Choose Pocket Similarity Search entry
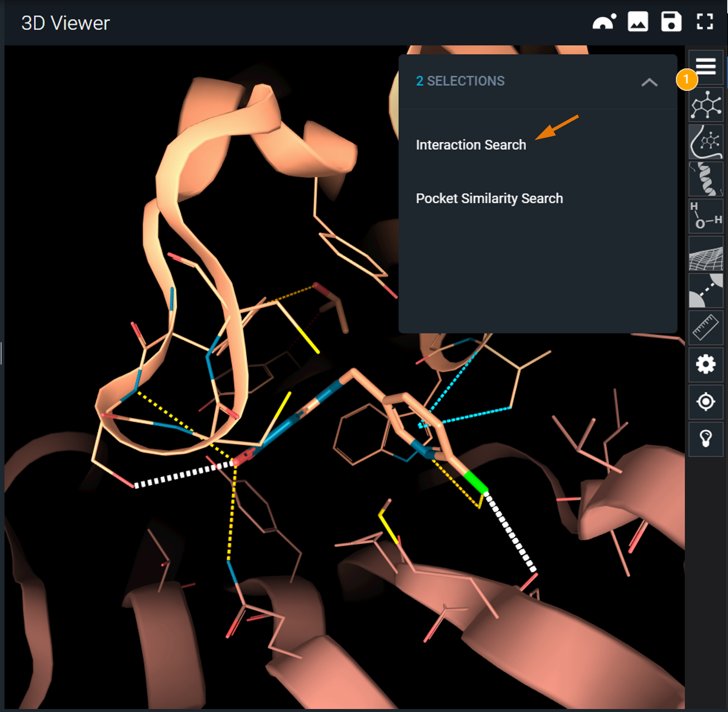The image size is (728, 712). click(x=490, y=199)
